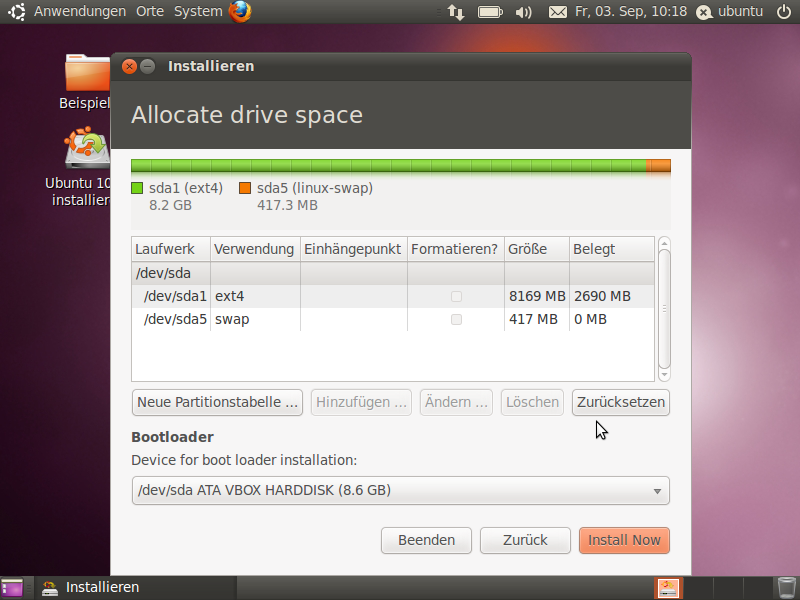Viewport: 800px width, 600px height.
Task: Click the show desktop icon
Action: [x=12, y=588]
